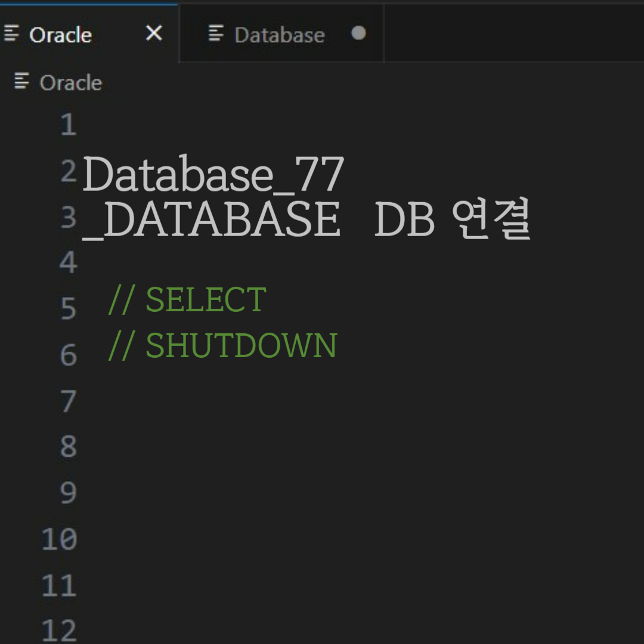
Task: Click line number 2 in gutter
Action: click(68, 171)
